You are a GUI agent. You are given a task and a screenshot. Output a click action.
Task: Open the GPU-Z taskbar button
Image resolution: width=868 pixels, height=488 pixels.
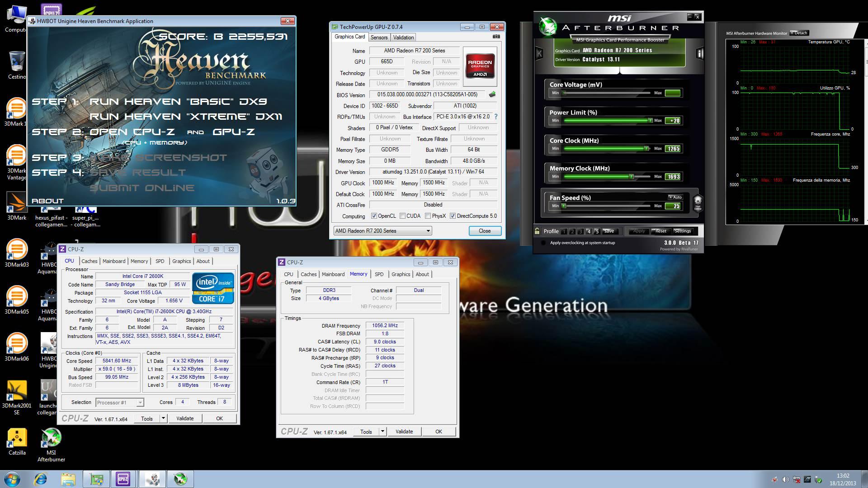pos(96,479)
